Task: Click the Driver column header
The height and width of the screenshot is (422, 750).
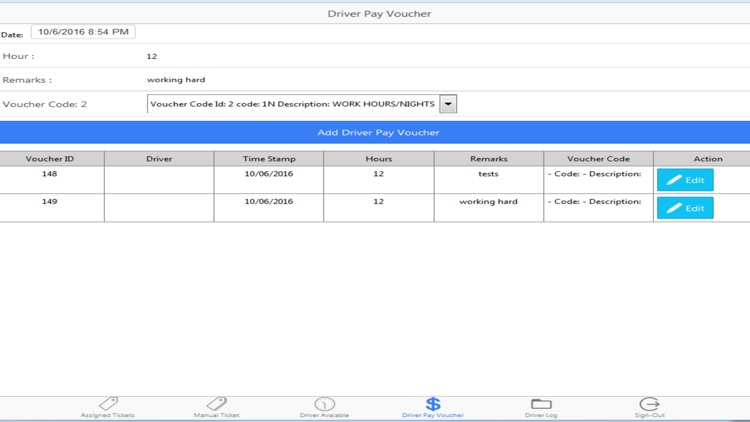Action: tap(159, 159)
